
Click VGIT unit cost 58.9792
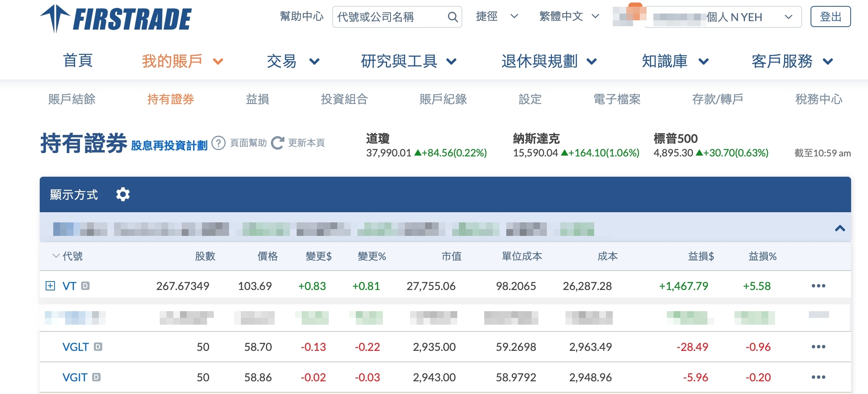click(x=516, y=378)
